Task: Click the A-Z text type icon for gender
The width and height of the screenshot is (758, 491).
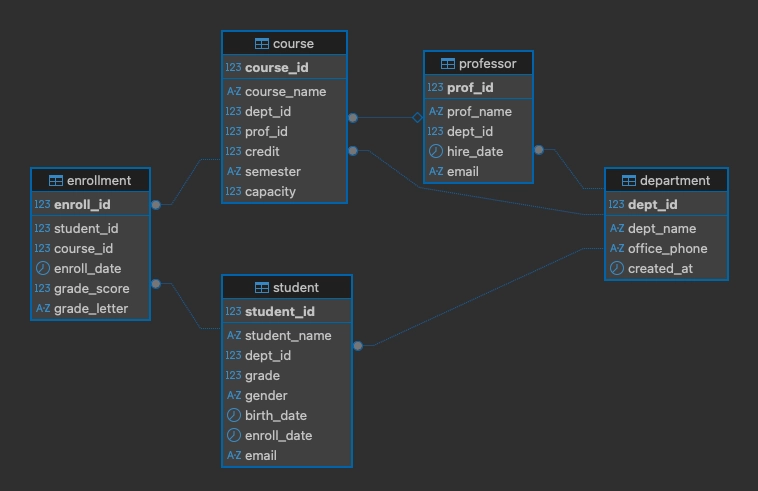Action: pyautogui.click(x=233, y=395)
